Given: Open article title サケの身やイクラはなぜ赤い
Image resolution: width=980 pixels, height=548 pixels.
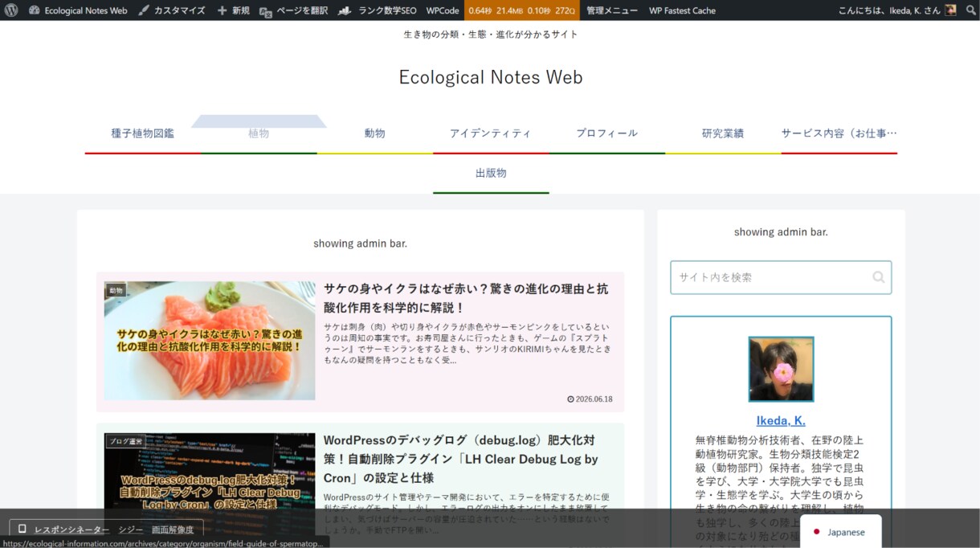Looking at the screenshot, I should click(466, 297).
